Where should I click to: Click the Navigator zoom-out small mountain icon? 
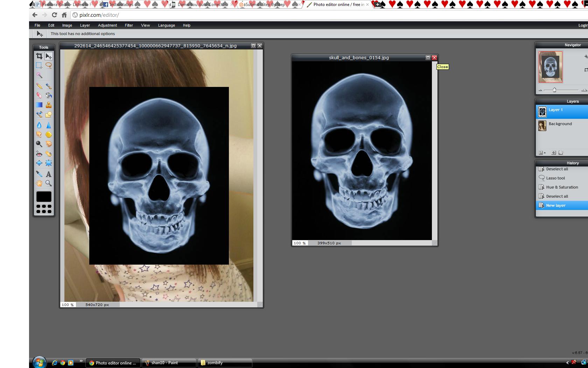pos(540,90)
